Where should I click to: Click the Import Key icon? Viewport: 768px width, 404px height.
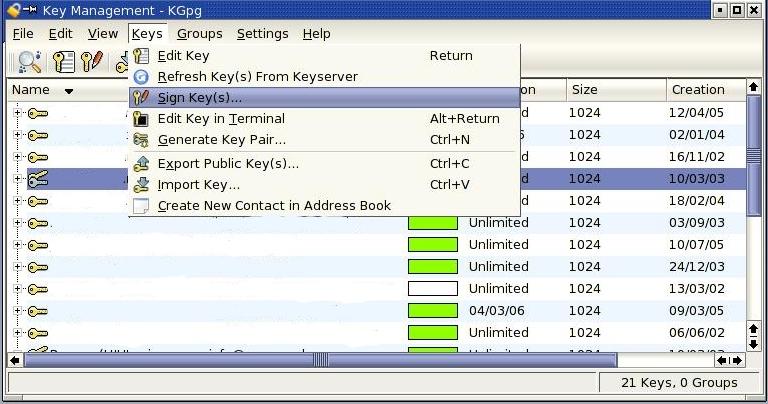click(141, 185)
